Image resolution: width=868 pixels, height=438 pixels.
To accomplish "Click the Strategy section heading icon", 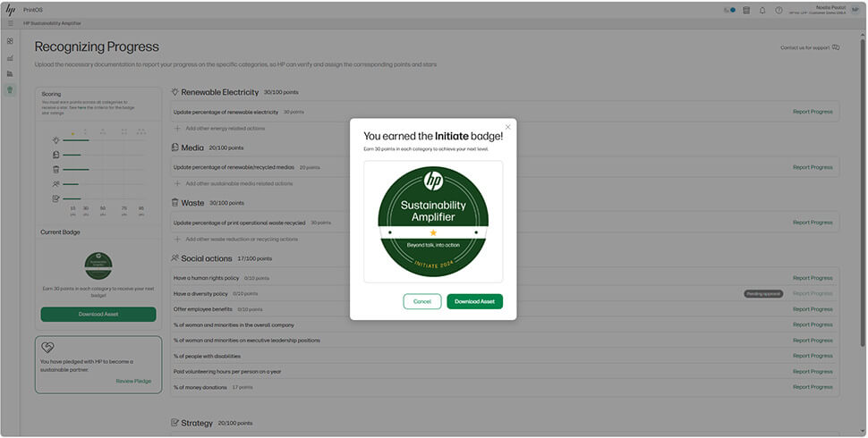I will pos(174,423).
